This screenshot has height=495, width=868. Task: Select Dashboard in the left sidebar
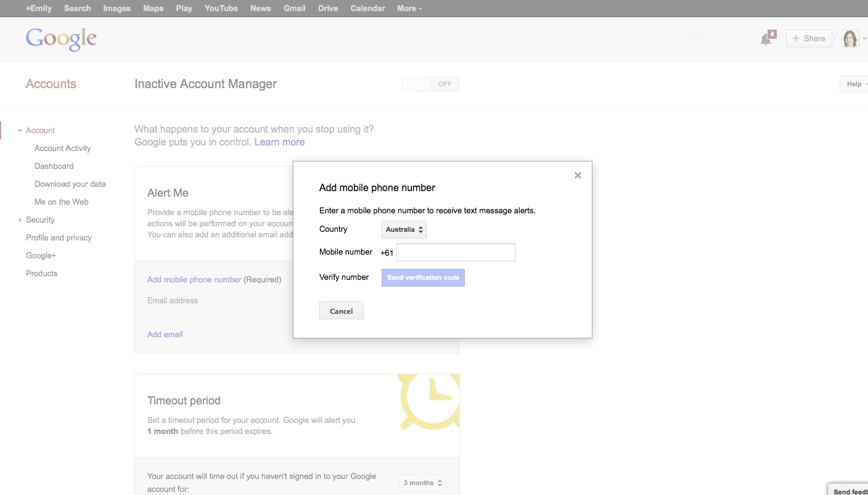click(x=54, y=166)
